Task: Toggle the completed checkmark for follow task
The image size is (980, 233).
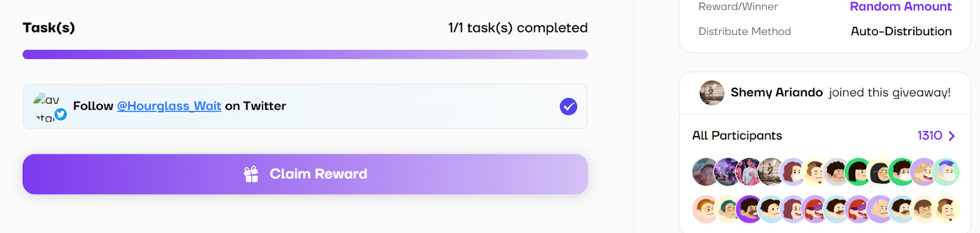Action: (568, 107)
